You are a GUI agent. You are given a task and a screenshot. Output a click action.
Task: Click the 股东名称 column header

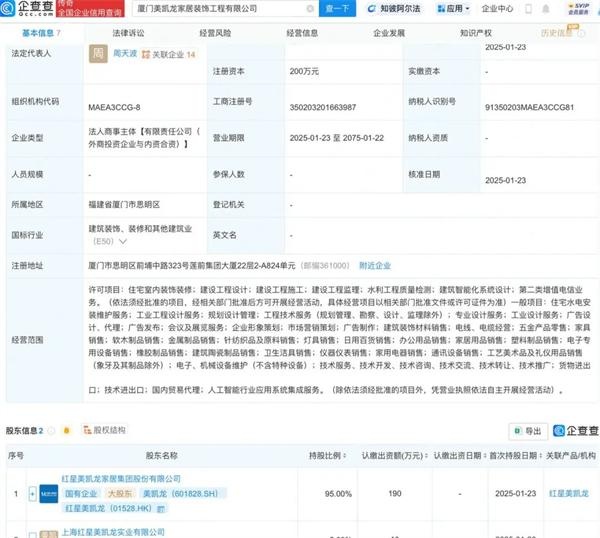click(x=161, y=456)
